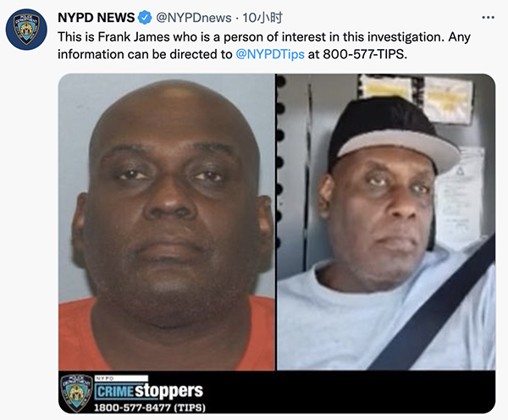Click the NYPD NEWS display name
This screenshot has width=508, height=420.
coord(96,18)
